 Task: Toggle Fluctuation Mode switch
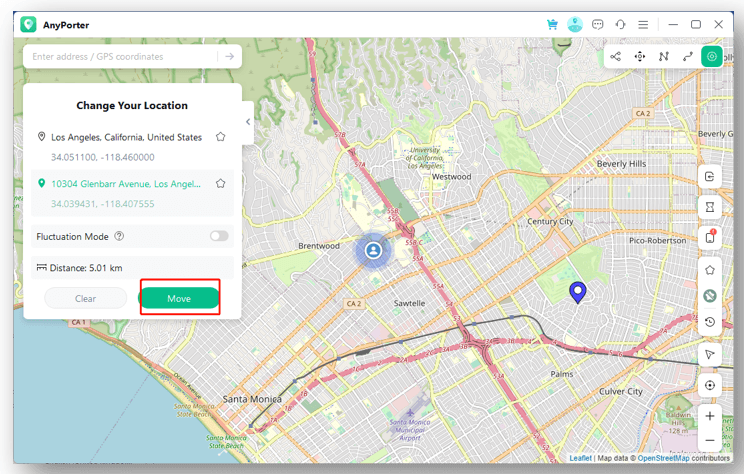click(x=219, y=236)
